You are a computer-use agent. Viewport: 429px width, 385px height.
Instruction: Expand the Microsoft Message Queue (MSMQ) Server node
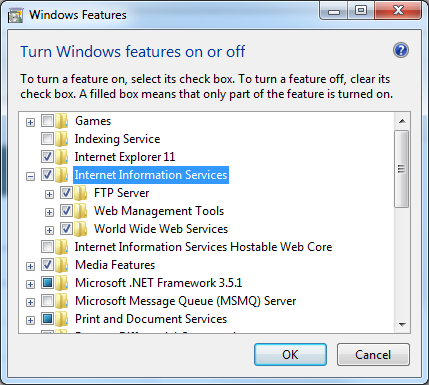click(x=30, y=302)
